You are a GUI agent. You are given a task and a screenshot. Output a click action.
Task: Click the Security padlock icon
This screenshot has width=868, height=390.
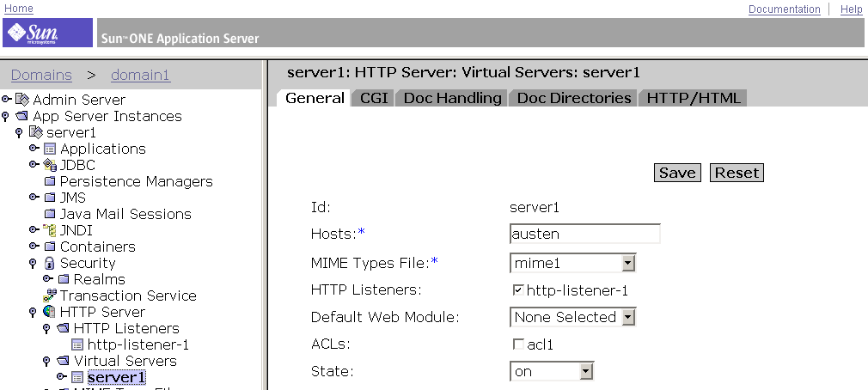click(50, 263)
